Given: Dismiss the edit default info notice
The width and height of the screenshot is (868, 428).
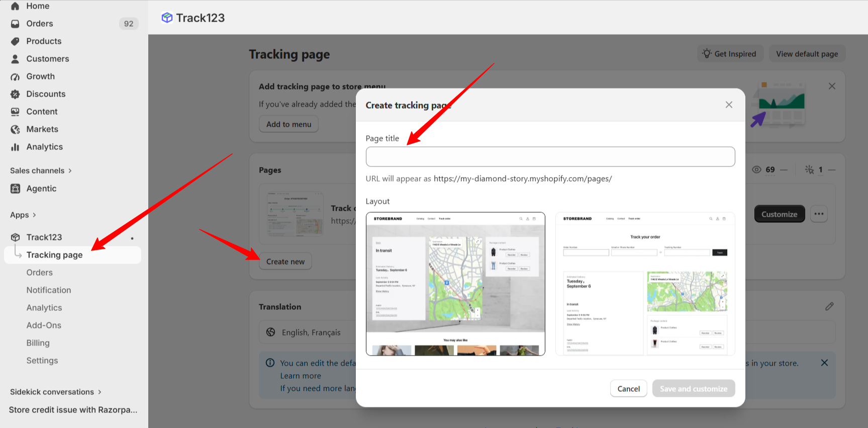Looking at the screenshot, I should [824, 363].
